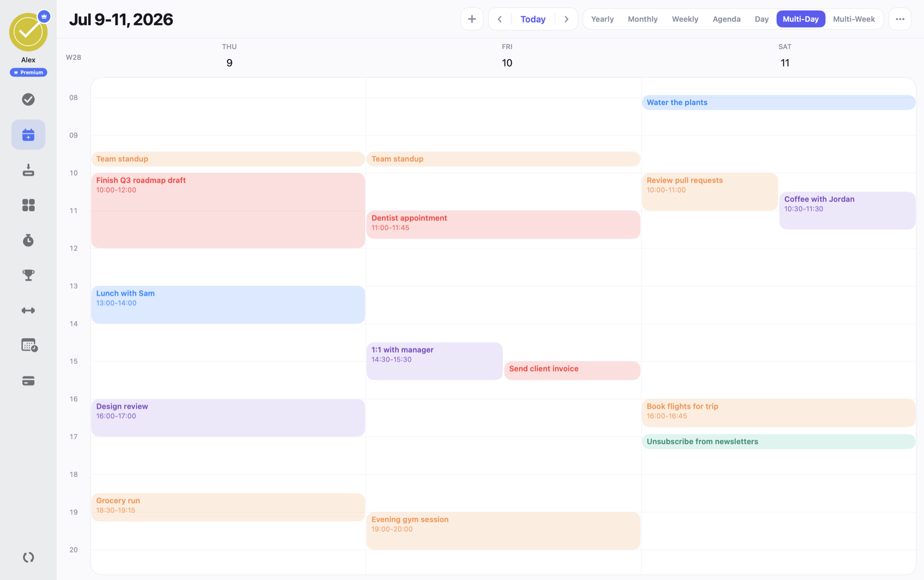Click Alex's profile avatar

coord(28,32)
